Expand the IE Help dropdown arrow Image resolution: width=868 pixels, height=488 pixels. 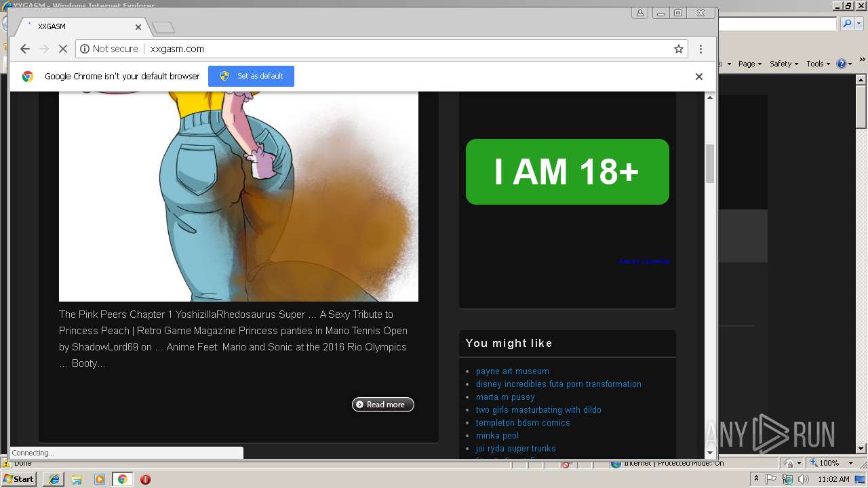tap(849, 64)
